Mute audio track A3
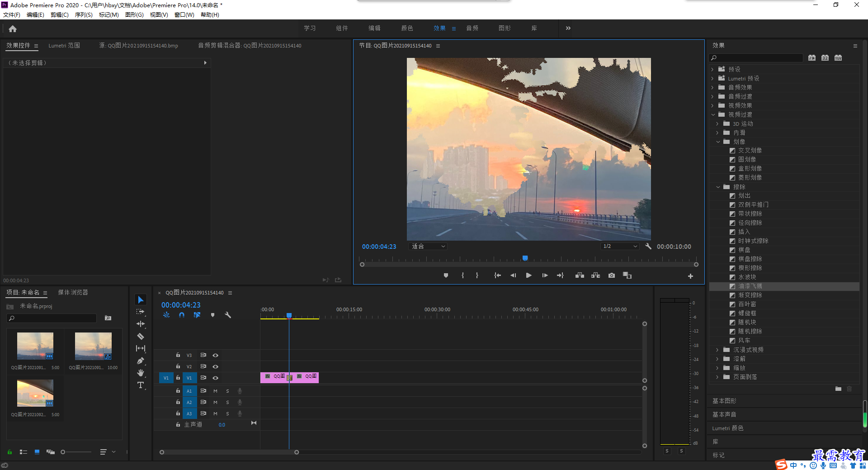 coord(215,413)
